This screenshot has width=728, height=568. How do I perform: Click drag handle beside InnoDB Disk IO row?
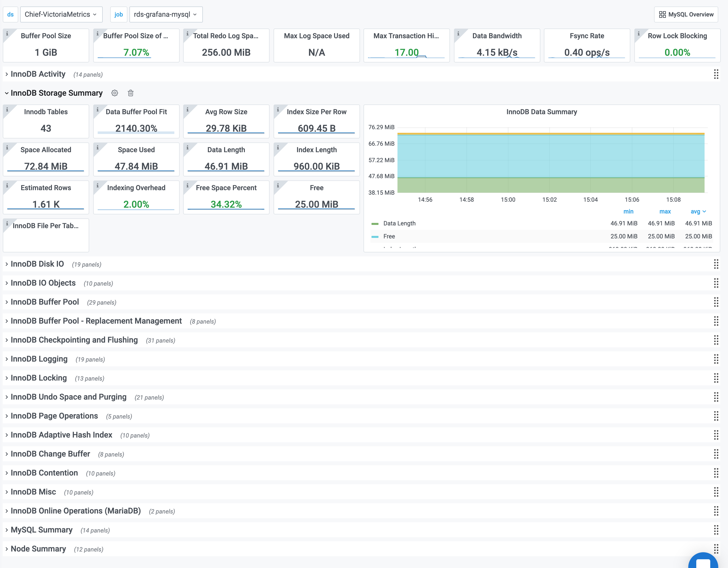pos(716,264)
